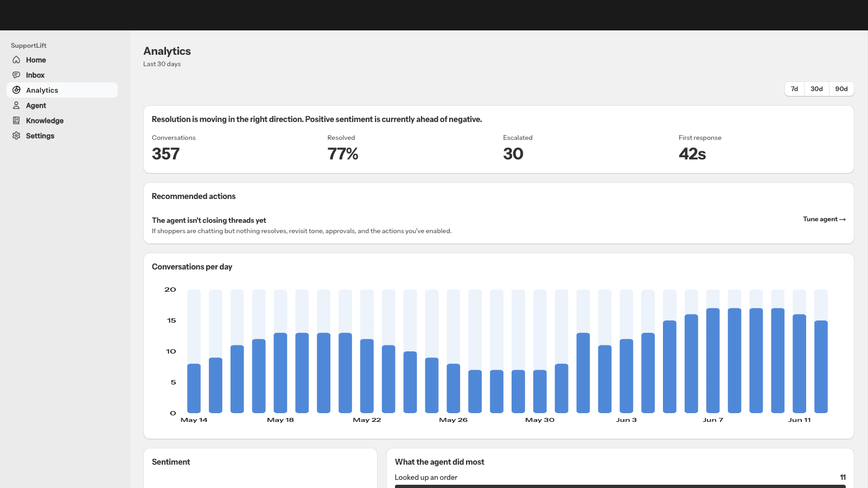
Task: Click the bar above May 26
Action: (454, 388)
